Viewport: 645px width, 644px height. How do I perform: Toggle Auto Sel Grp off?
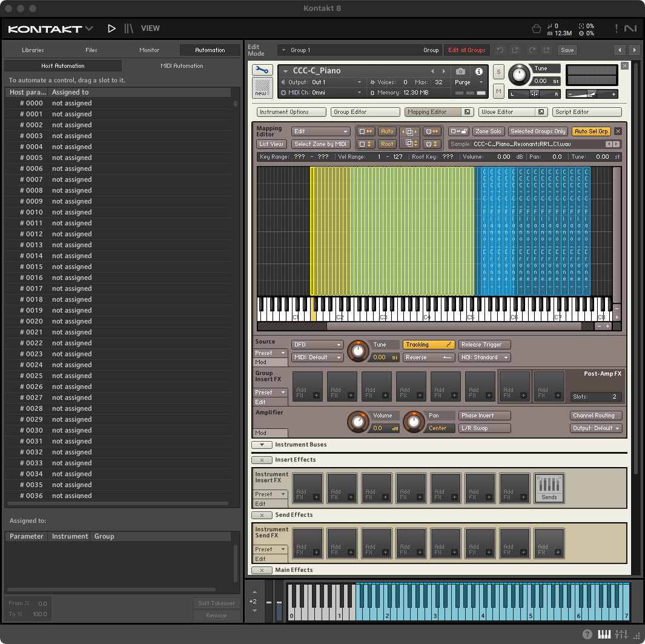[590, 131]
